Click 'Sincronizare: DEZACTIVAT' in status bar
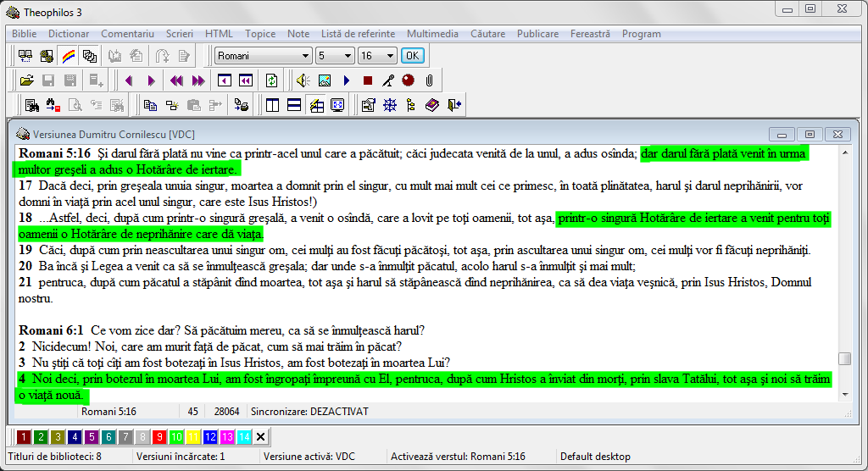The image size is (868, 471). 309,412
